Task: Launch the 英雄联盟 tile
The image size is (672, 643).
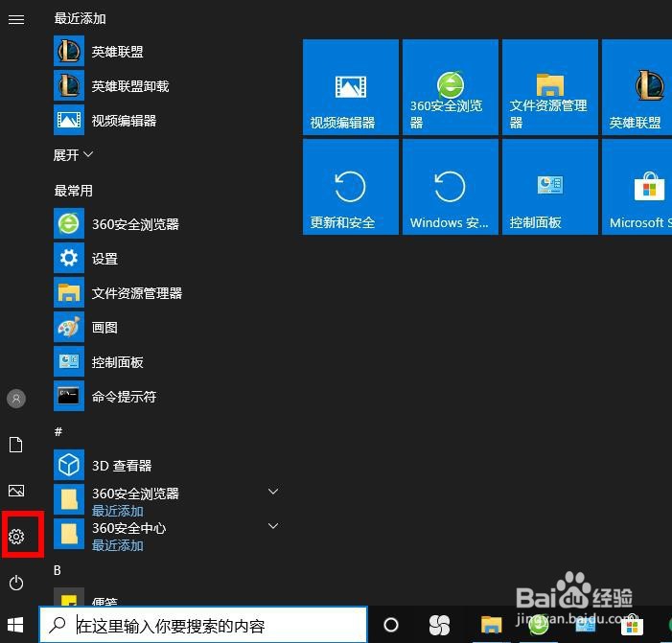Action: pos(637,87)
